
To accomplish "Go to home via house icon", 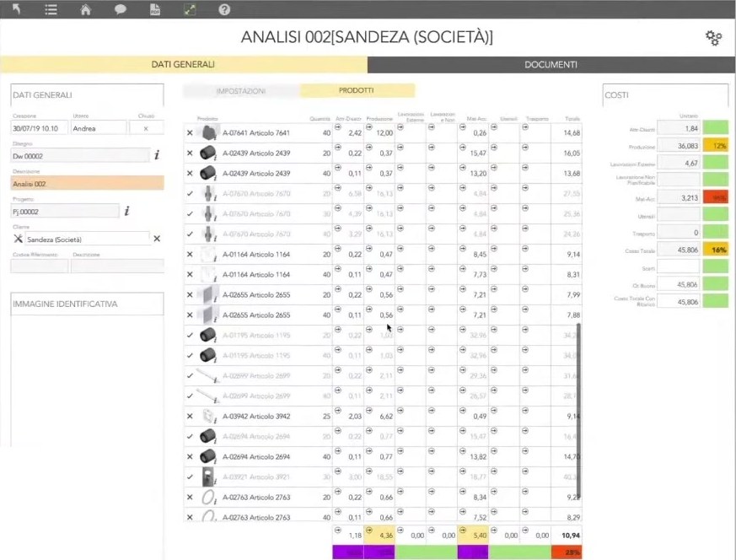I will (85, 9).
